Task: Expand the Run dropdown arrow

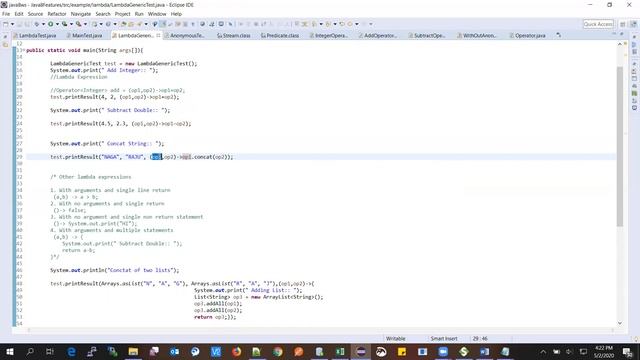Action: pos(57,24)
